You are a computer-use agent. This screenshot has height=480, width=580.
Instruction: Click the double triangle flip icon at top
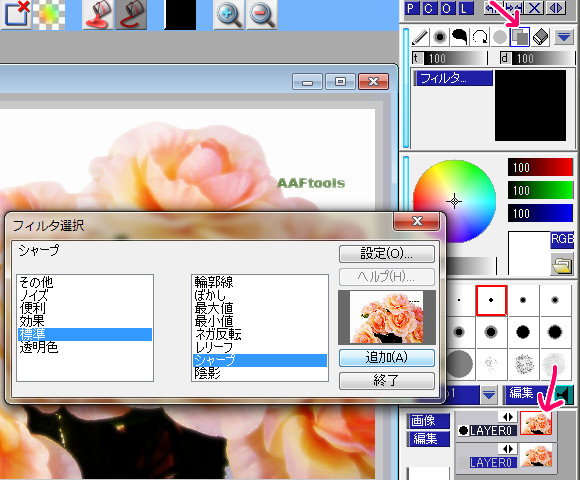[x=556, y=8]
